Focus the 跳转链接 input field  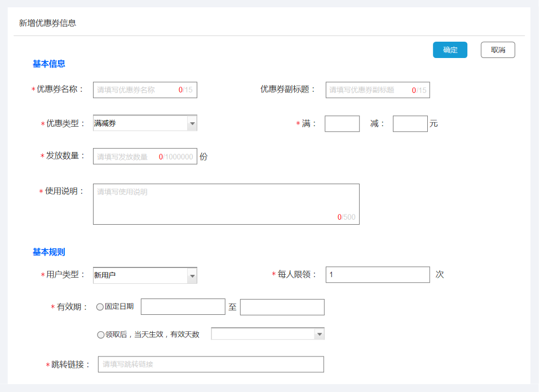click(x=211, y=364)
